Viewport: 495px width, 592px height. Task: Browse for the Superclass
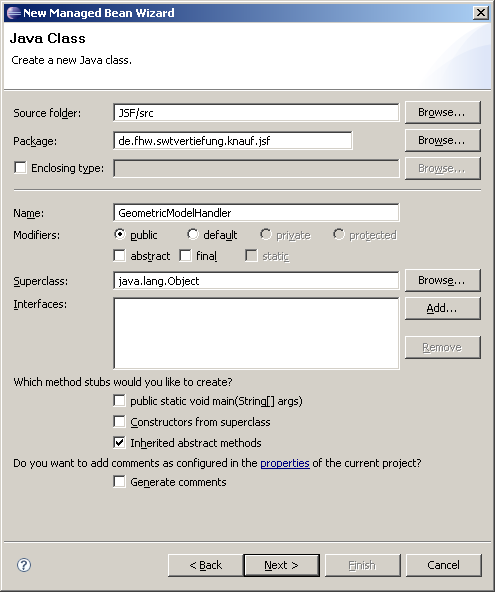click(x=443, y=280)
